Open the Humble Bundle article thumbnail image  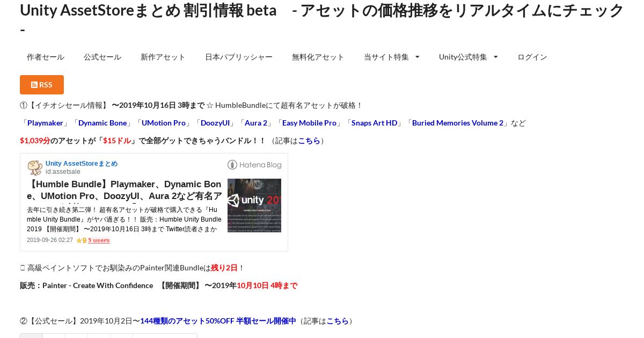tap(254, 205)
